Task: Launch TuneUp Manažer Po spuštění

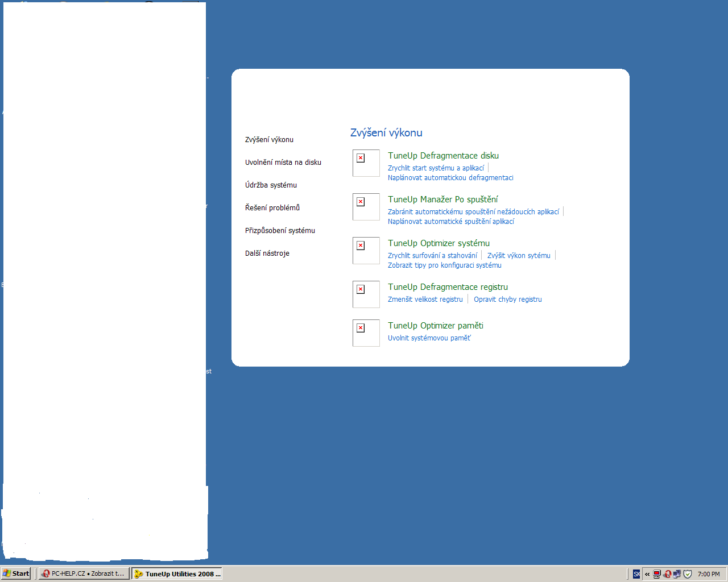Action: (442, 199)
